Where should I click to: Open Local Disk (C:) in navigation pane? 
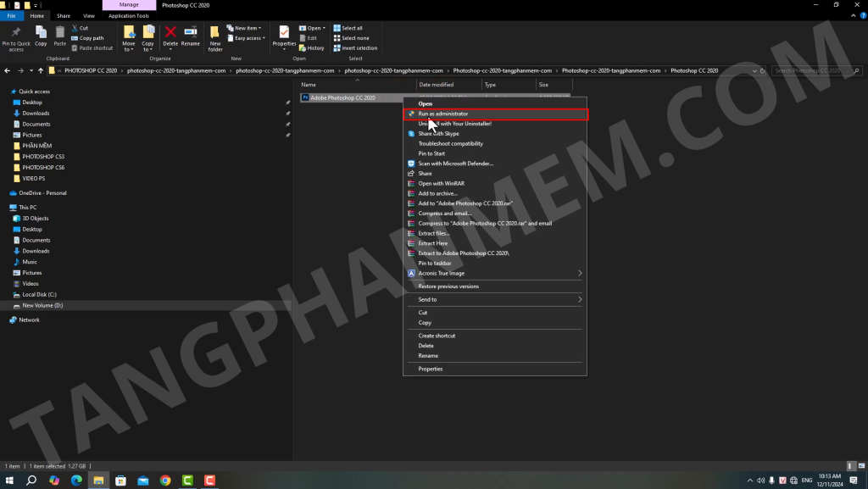39,295
